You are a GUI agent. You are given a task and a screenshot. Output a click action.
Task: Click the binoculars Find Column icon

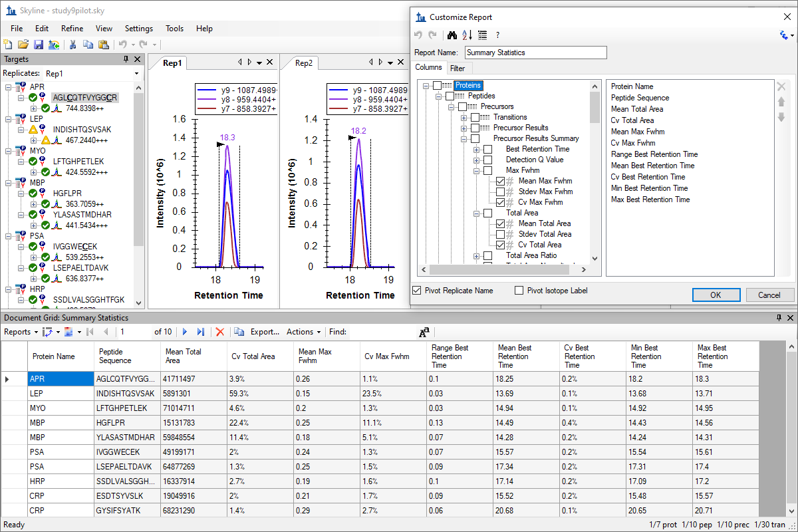point(452,35)
